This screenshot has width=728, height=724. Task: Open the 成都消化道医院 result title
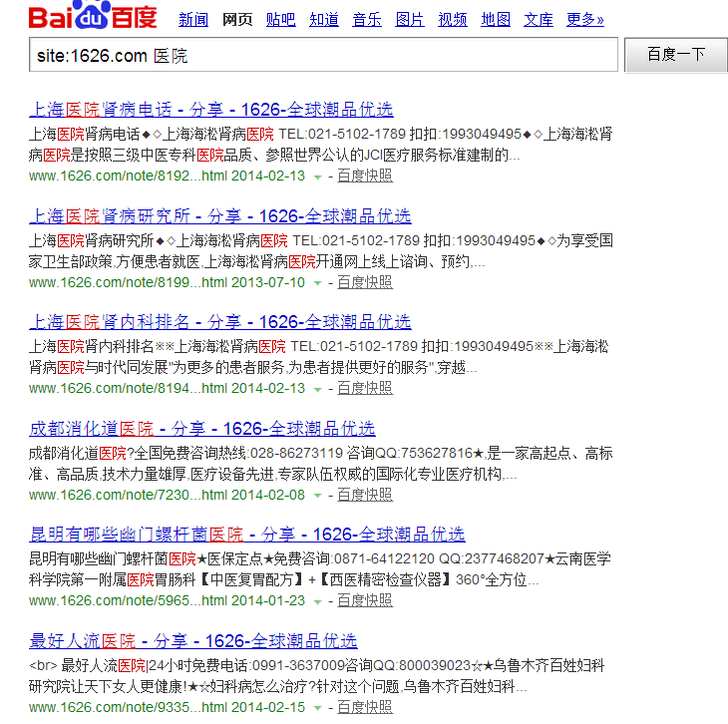point(201,429)
